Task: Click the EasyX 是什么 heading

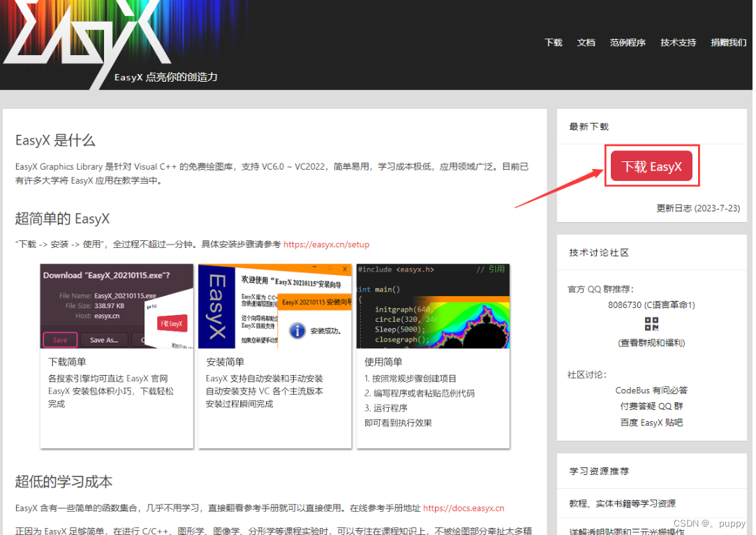Action: click(55, 140)
